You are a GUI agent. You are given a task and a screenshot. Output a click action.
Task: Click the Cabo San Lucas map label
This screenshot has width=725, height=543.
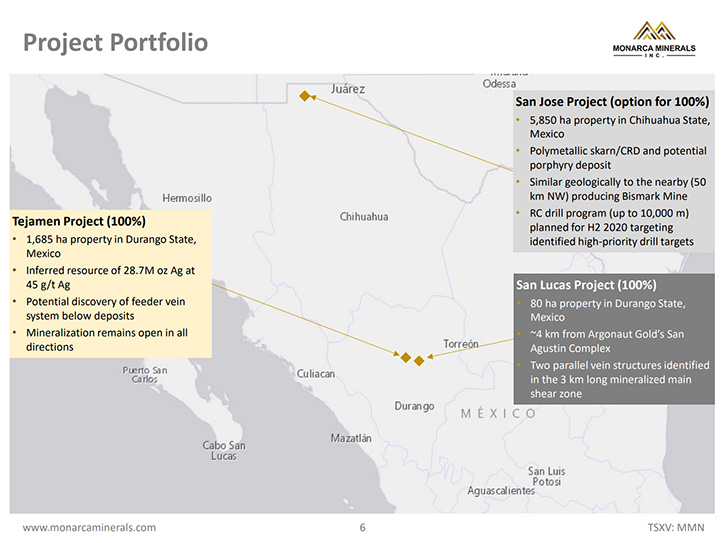pyautogui.click(x=224, y=450)
